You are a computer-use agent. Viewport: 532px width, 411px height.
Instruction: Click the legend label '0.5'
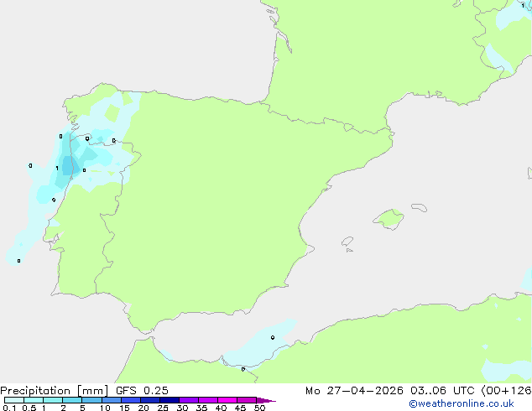[29, 408]
